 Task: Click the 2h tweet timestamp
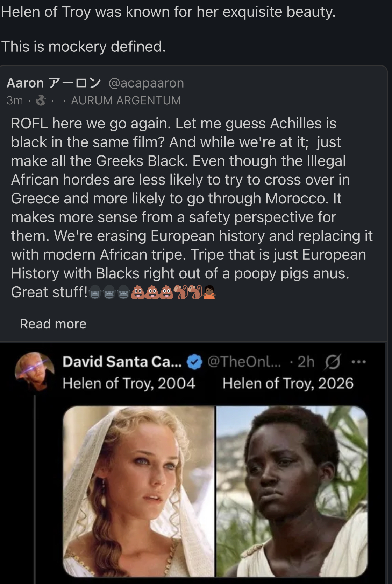306,362
